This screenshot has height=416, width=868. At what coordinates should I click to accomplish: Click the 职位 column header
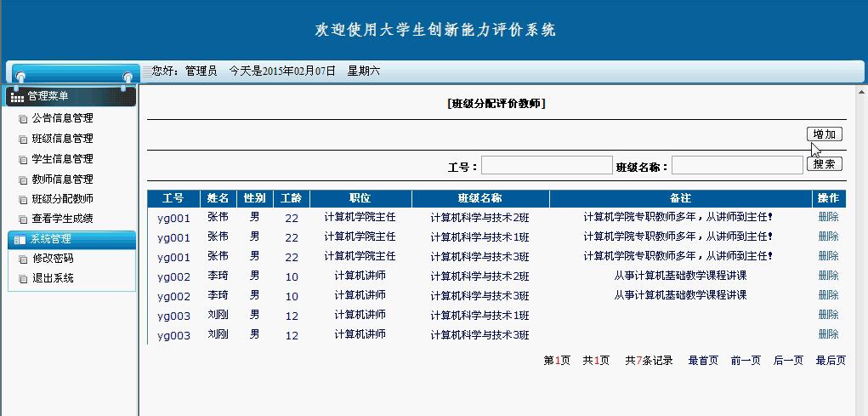[360, 198]
